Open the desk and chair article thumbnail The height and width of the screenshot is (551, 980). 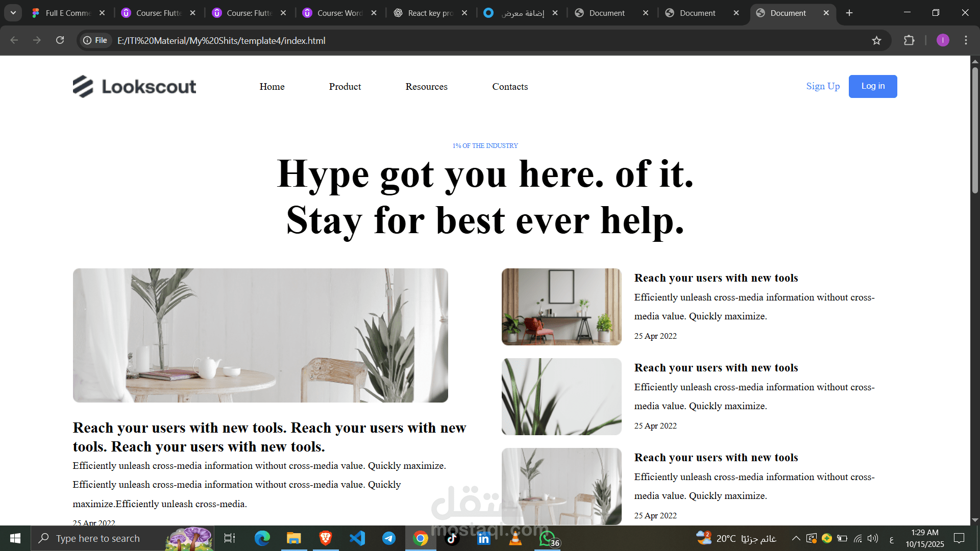pyautogui.click(x=561, y=307)
